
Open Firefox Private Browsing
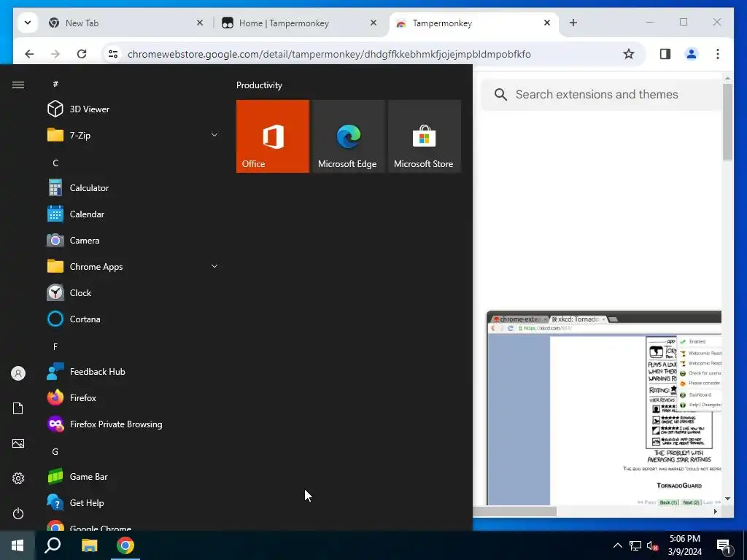tap(133, 424)
